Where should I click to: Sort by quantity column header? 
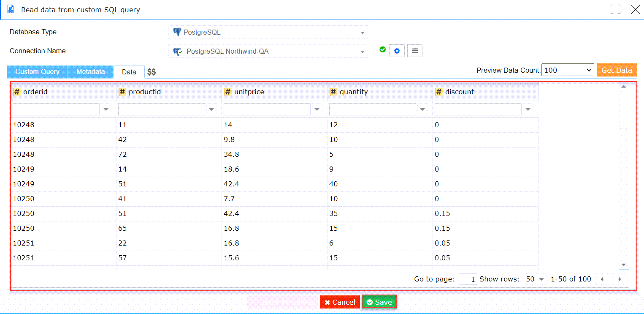tap(380, 92)
